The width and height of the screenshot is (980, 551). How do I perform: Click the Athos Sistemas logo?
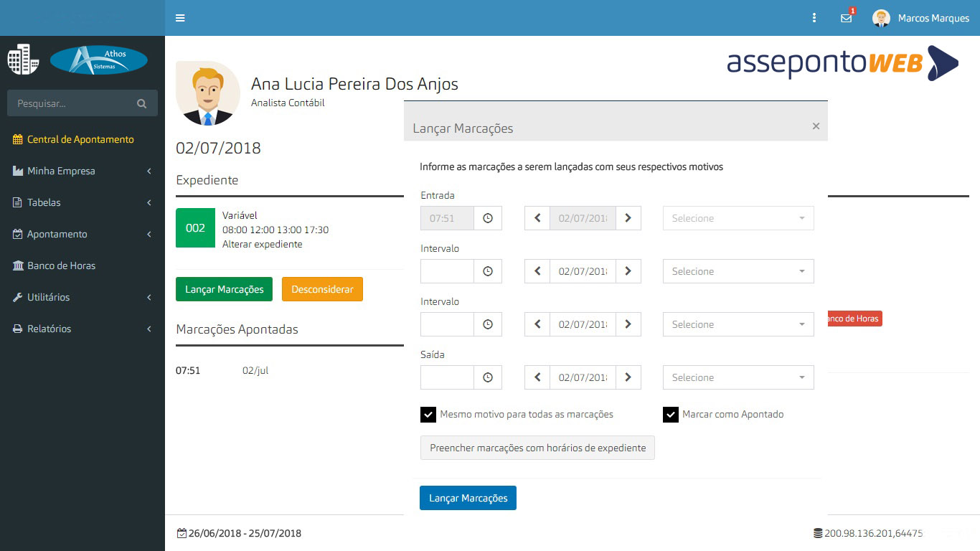[99, 60]
